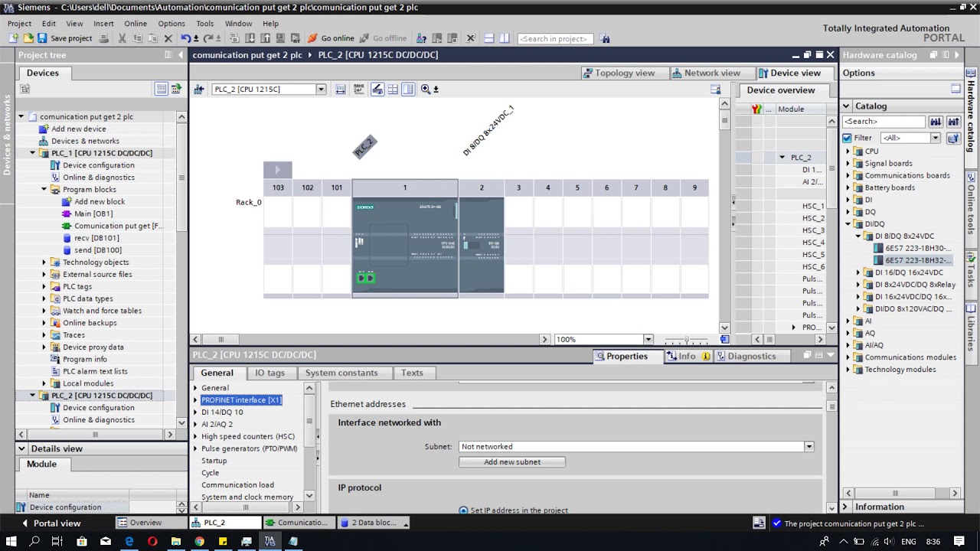Open the System constants tab
This screenshot has width=980, height=551.
point(341,373)
